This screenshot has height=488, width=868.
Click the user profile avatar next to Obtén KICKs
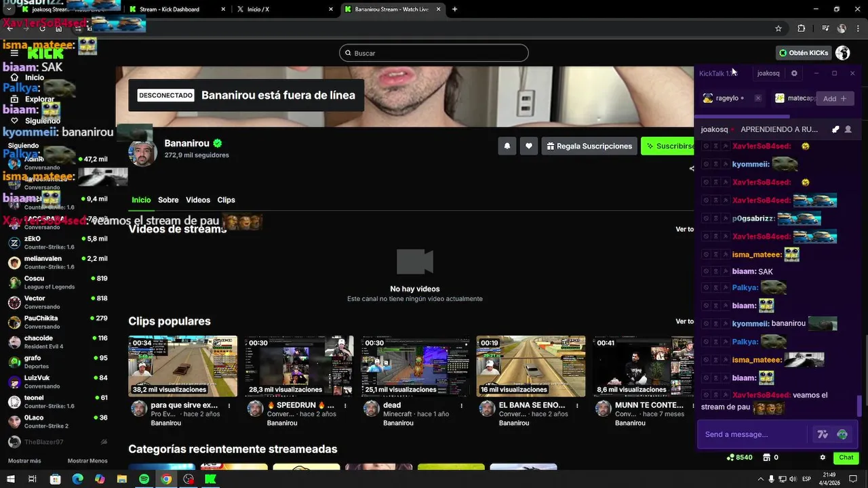pyautogui.click(x=843, y=53)
